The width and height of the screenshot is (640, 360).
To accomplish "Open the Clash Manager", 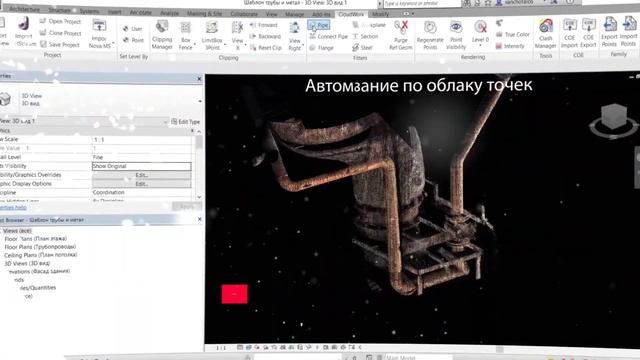I will point(546,33).
